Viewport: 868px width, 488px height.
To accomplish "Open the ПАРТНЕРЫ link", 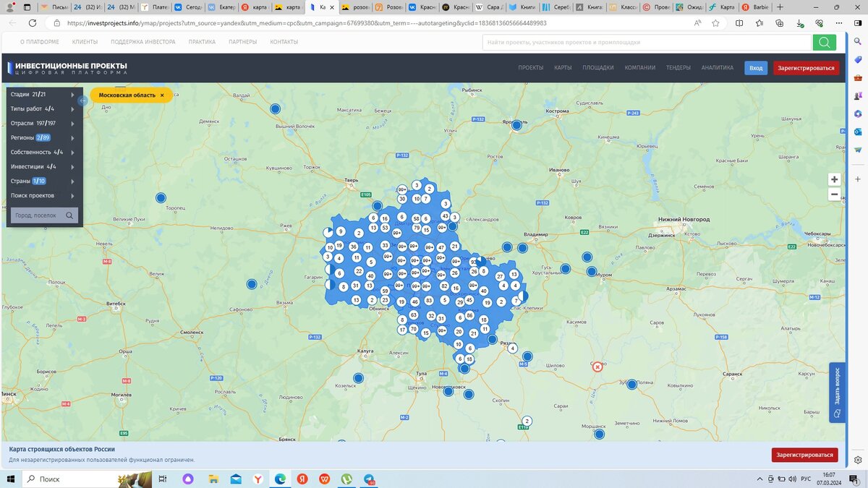I will 243,42.
